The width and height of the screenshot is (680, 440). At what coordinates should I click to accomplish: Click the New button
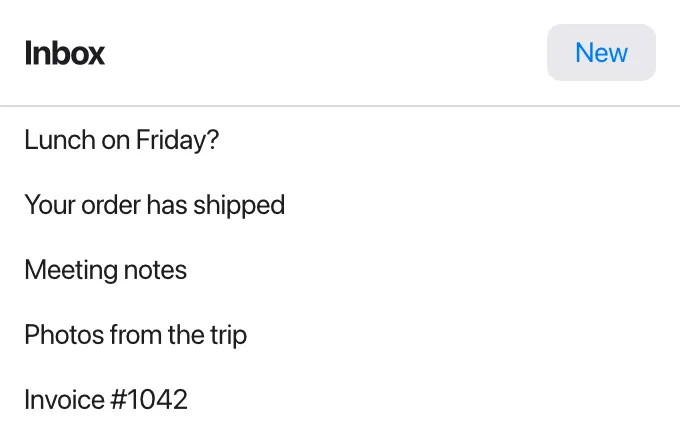[x=601, y=52]
